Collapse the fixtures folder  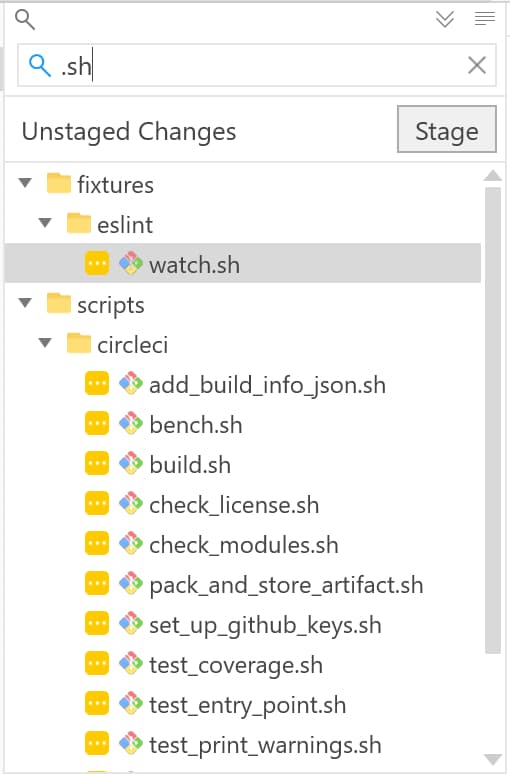[25, 183]
